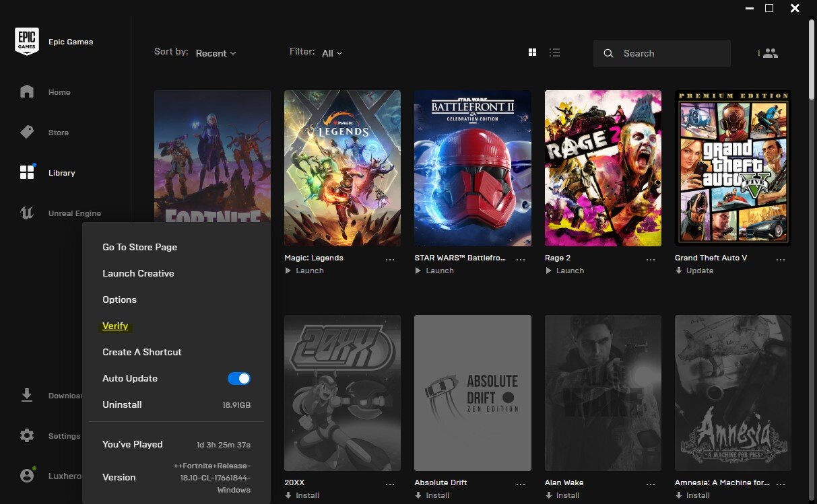Switch to list view layout
This screenshot has height=504, width=817.
(555, 52)
